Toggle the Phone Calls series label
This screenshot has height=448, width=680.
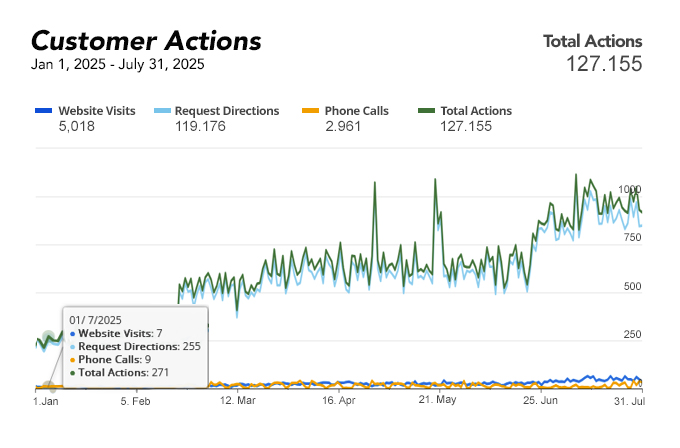[x=357, y=111]
